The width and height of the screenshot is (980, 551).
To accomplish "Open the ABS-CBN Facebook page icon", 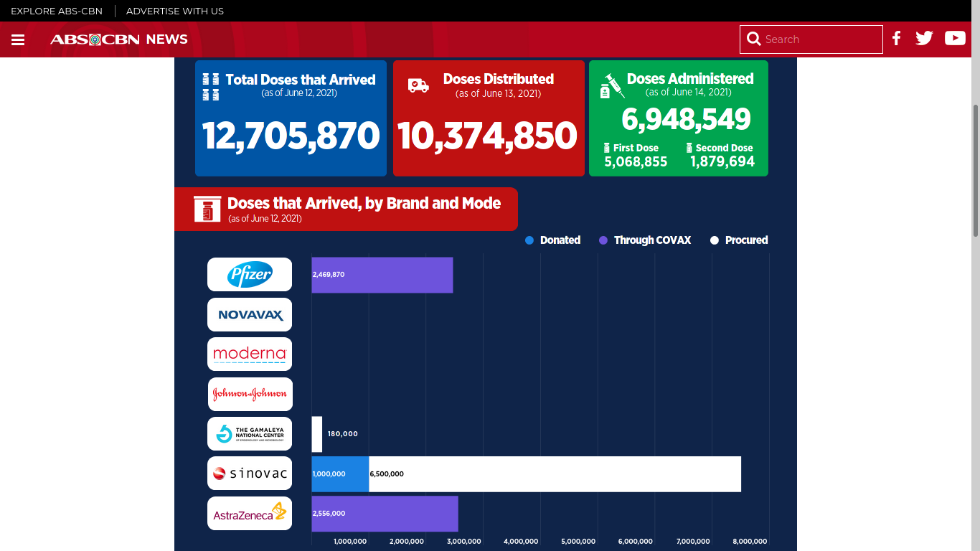I will pyautogui.click(x=896, y=39).
